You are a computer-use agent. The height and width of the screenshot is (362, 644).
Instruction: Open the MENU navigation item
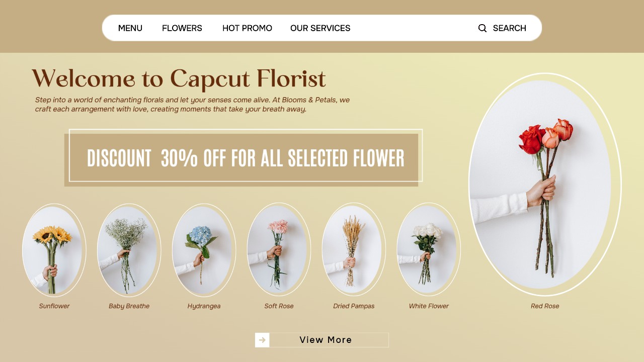click(x=130, y=28)
